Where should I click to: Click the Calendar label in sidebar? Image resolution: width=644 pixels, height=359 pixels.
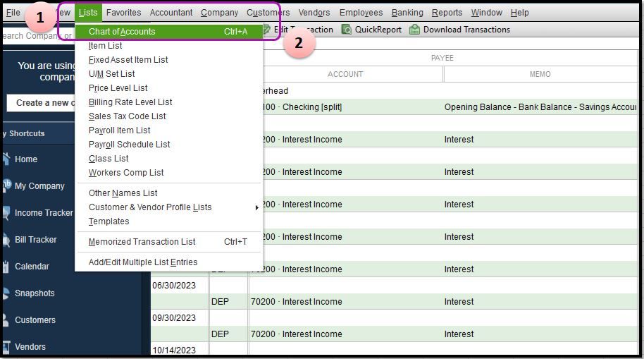coord(32,267)
